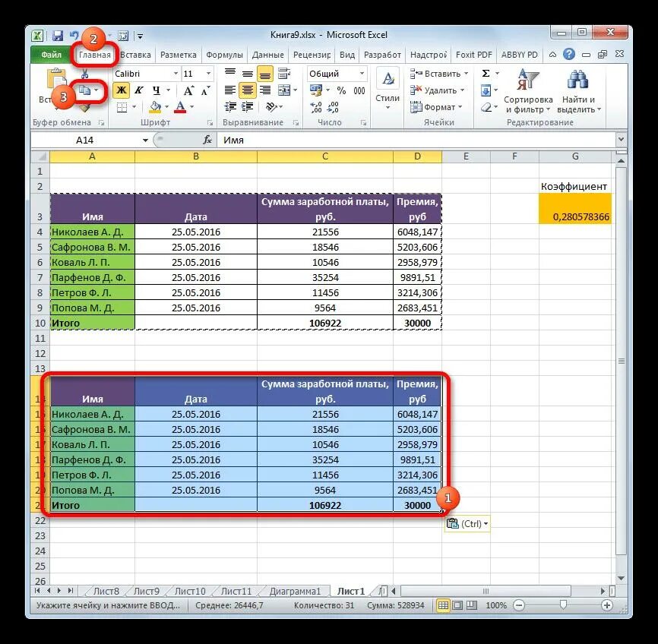Toggle Italic (К) formatting
Viewport: 658px width, 644px height.
tap(139, 90)
